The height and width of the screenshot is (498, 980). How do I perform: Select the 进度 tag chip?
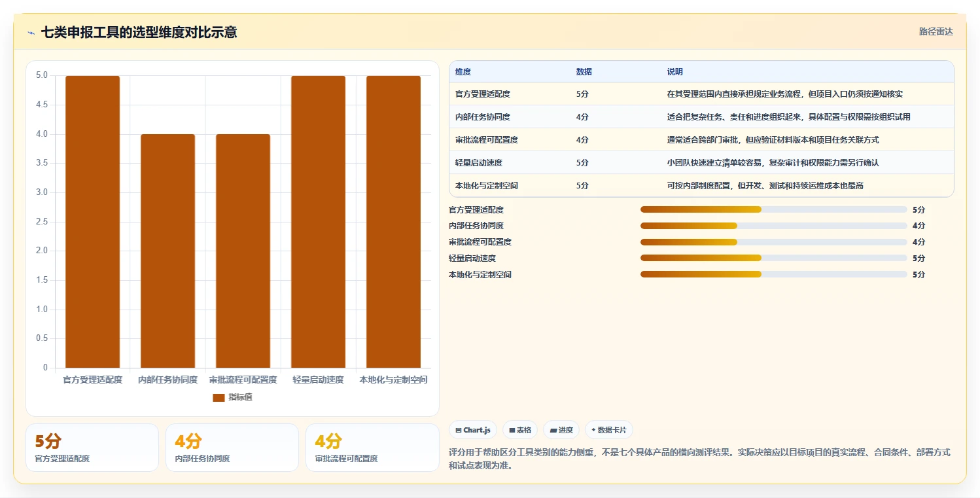[x=561, y=430]
